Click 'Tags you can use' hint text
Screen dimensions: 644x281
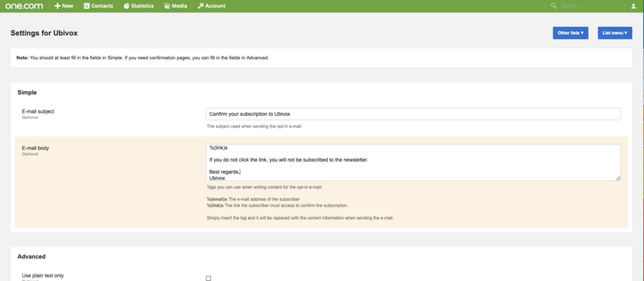(x=265, y=187)
